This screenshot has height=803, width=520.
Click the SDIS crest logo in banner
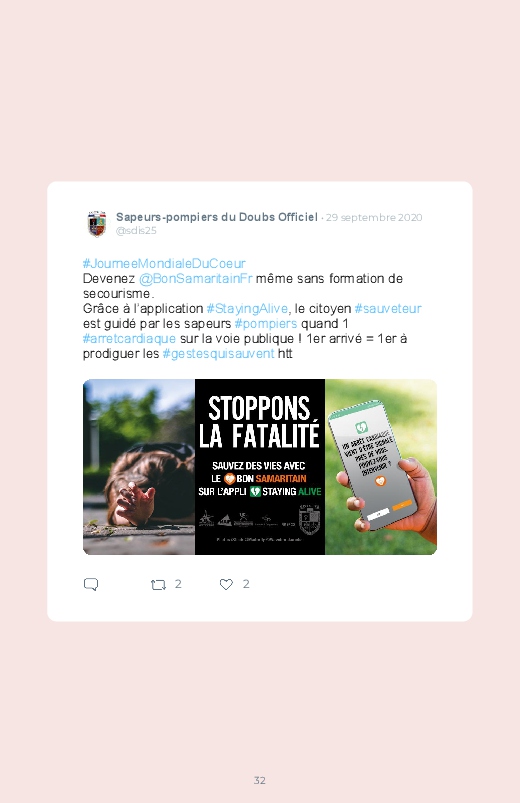[309, 519]
